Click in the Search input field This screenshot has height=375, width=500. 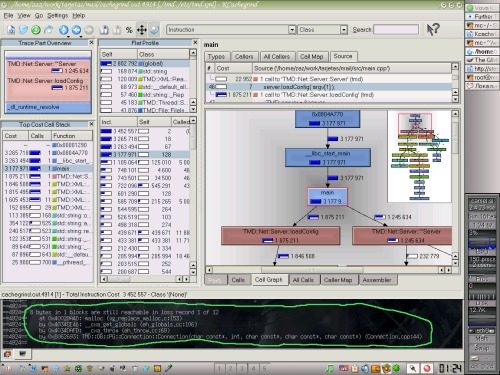tap(396, 30)
